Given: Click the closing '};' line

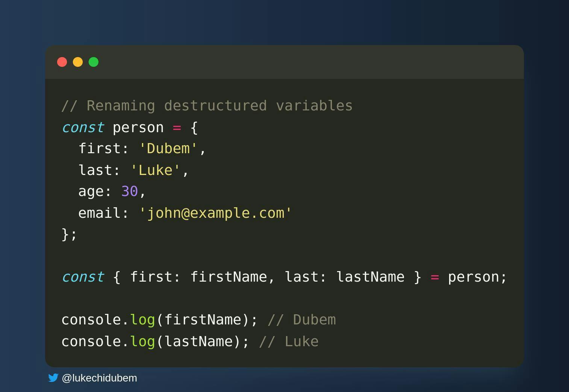Looking at the screenshot, I should click(x=69, y=235).
